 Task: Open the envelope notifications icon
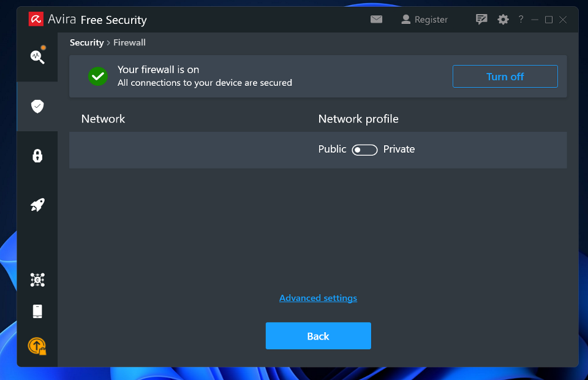(375, 19)
